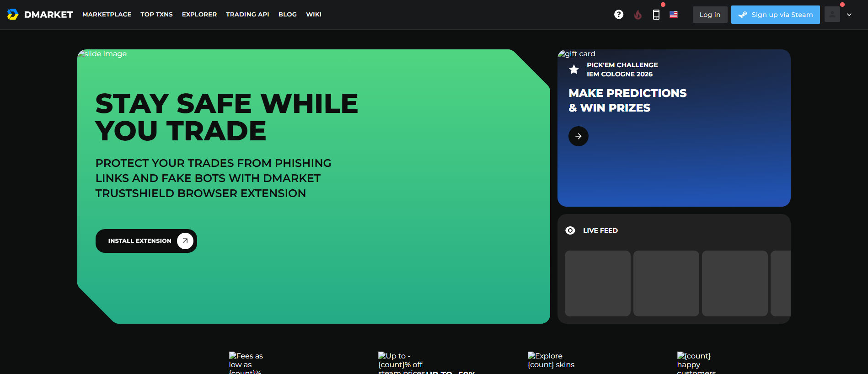This screenshot has height=374, width=868.
Task: Click the "Explore {count} skins" text
Action: coord(551,360)
